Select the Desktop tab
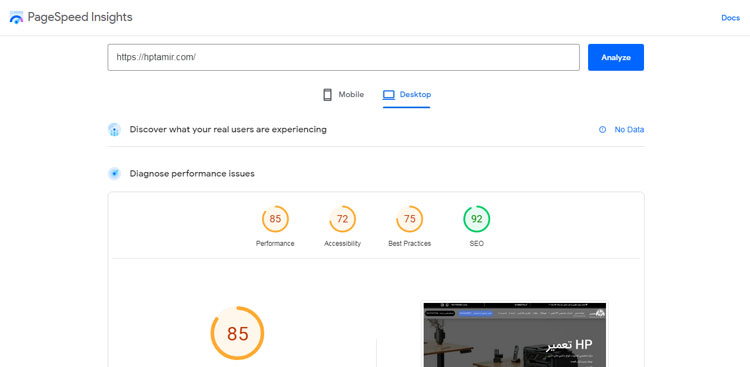This screenshot has height=367, width=750. [407, 95]
